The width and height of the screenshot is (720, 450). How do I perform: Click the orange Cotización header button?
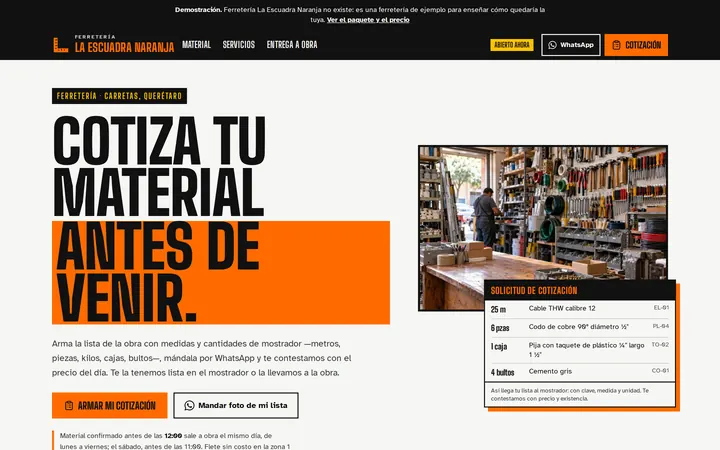636,45
